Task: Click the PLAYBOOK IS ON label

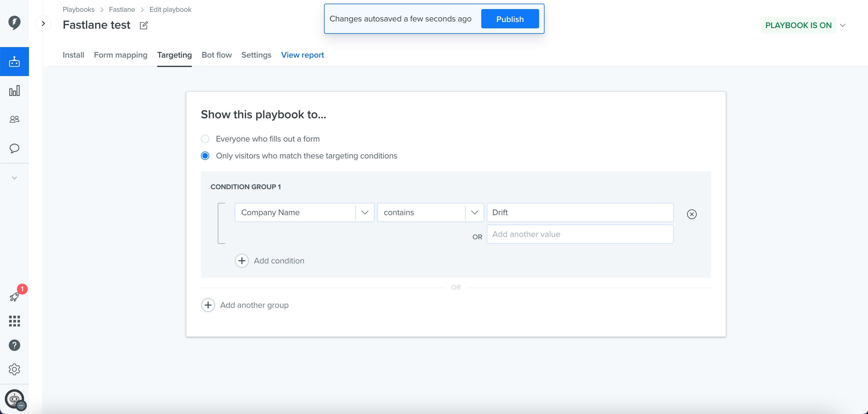Action: point(798,25)
